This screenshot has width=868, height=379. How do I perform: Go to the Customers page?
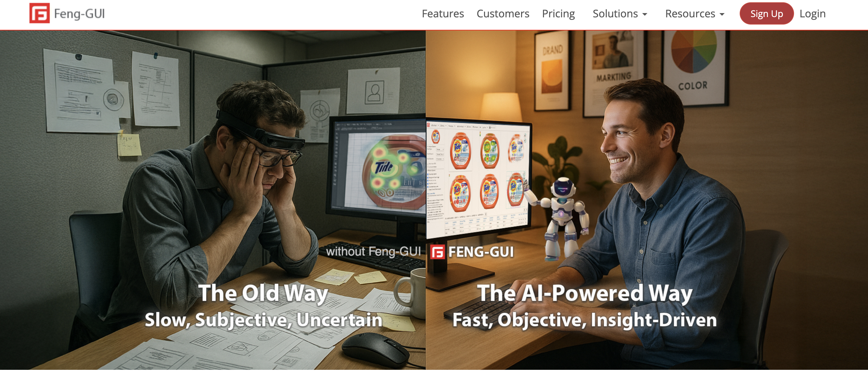click(502, 14)
